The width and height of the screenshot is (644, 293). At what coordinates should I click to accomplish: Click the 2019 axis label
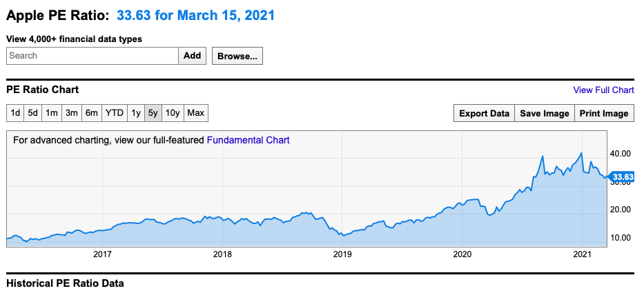click(342, 255)
